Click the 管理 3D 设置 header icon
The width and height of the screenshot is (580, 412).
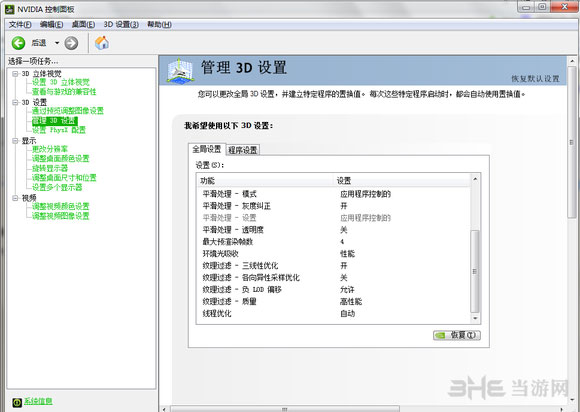tap(180, 70)
